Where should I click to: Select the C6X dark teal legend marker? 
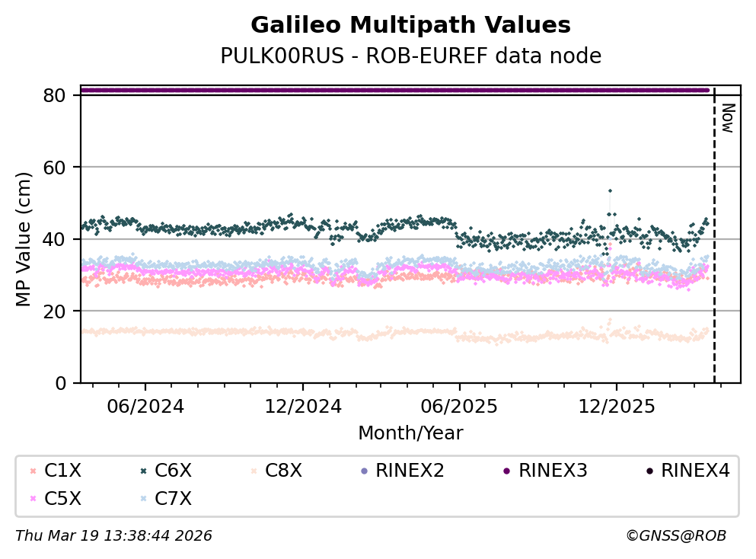click(142, 471)
